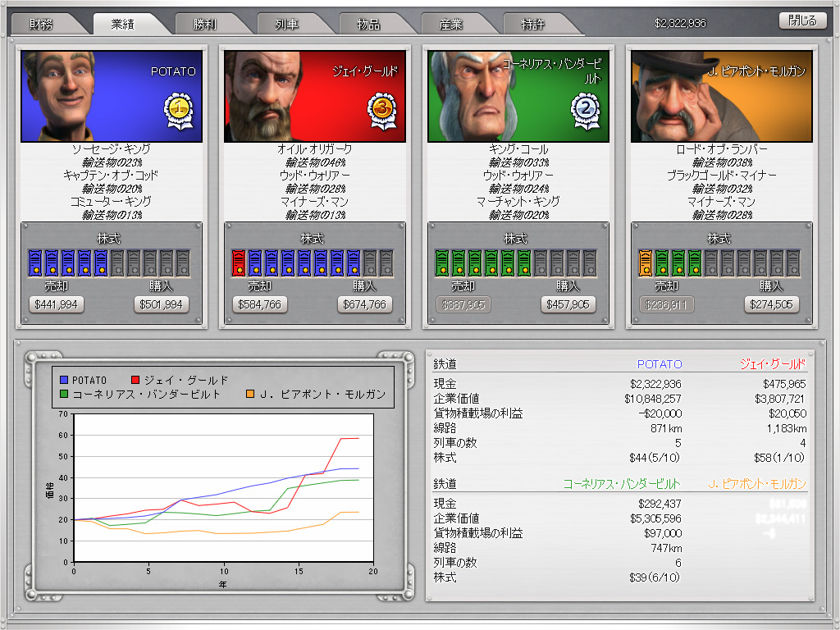Sell ジェイ・グールド stock for $584,766
Image resolution: width=840 pixels, height=630 pixels.
pos(260,305)
